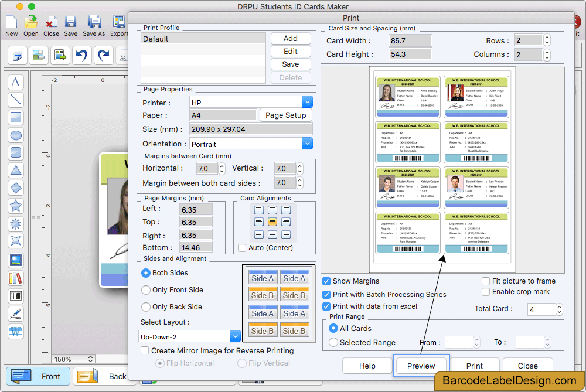Select the WordArt W tool

pos(16,331)
